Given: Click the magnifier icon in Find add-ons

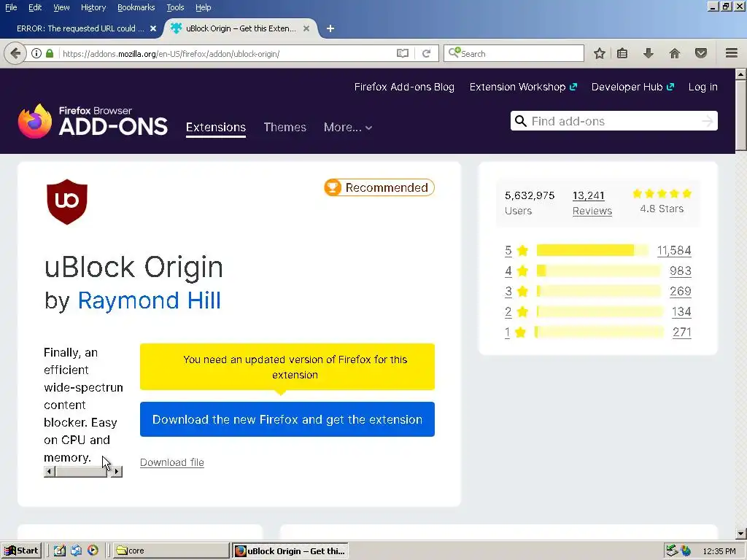Looking at the screenshot, I should point(521,121).
